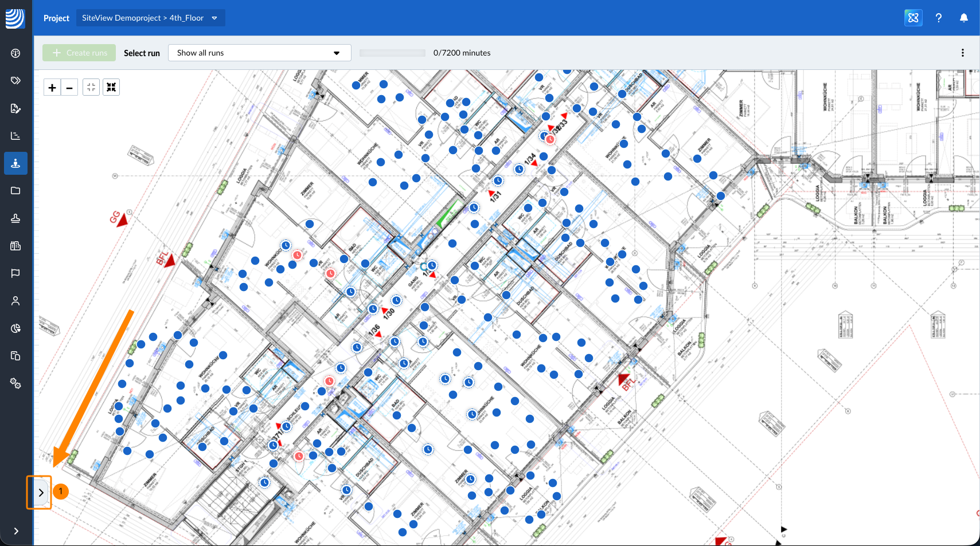The height and width of the screenshot is (546, 980).
Task: Open the tags icon in sidebar
Action: click(15, 81)
